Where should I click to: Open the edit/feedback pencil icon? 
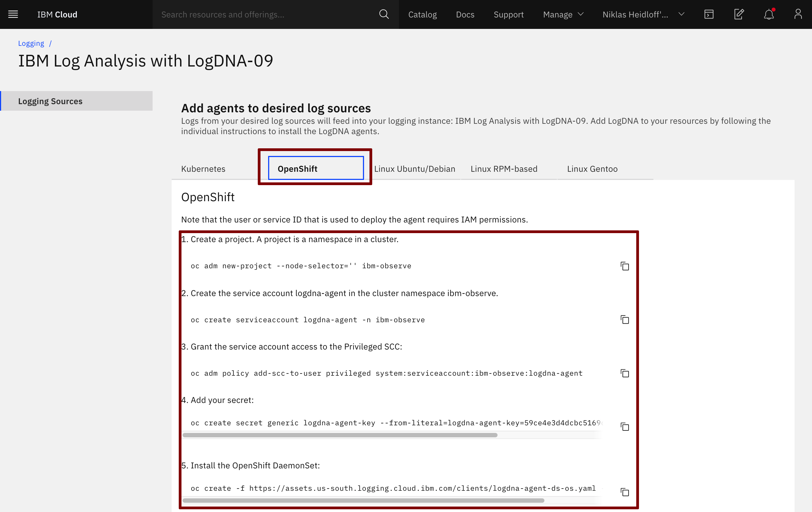click(739, 14)
